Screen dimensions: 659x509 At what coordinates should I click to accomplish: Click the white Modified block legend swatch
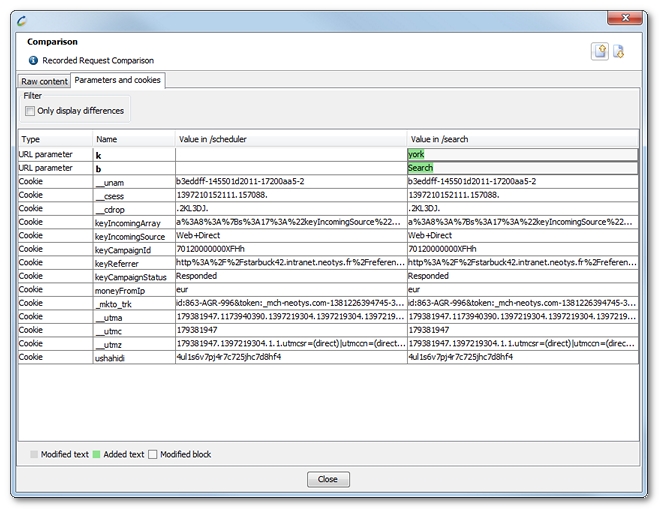coord(153,455)
